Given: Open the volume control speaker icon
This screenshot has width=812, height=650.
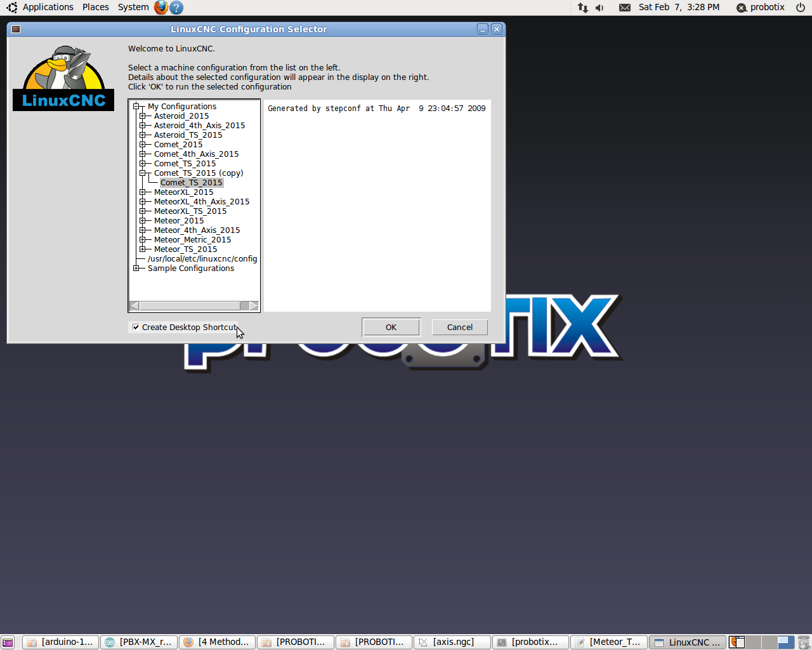Looking at the screenshot, I should tap(599, 8).
